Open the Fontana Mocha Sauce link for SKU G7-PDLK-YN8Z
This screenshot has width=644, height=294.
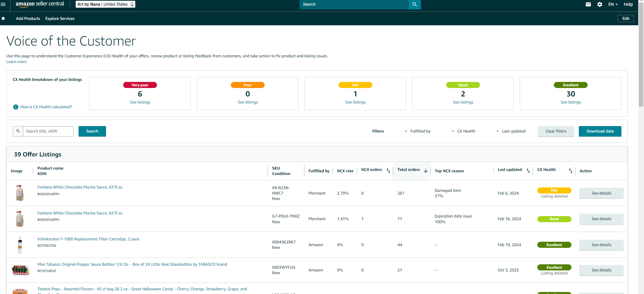click(x=80, y=213)
